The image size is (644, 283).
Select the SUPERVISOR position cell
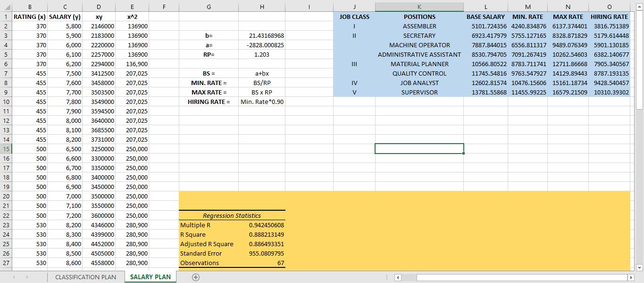click(x=419, y=92)
